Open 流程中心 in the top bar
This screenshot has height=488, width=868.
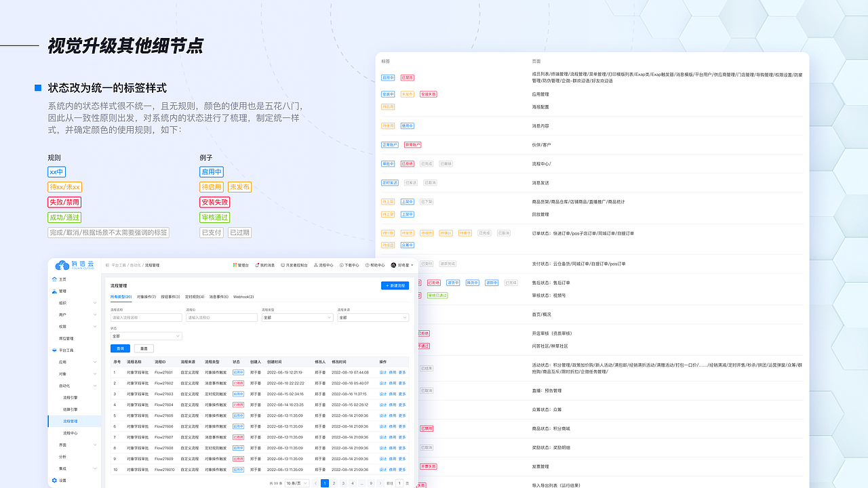pyautogui.click(x=323, y=265)
